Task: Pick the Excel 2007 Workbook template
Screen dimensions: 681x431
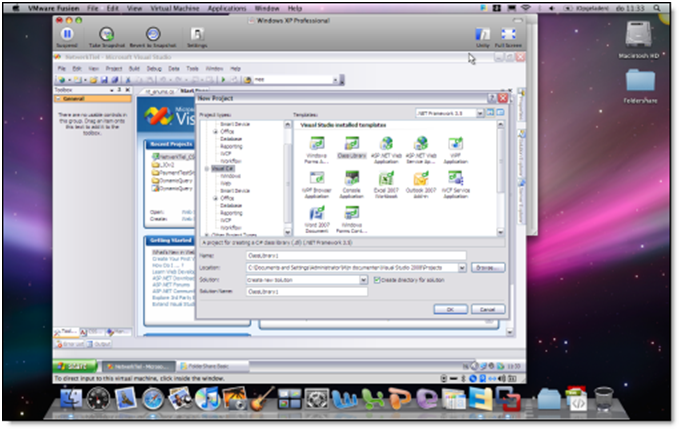Action: click(386, 184)
